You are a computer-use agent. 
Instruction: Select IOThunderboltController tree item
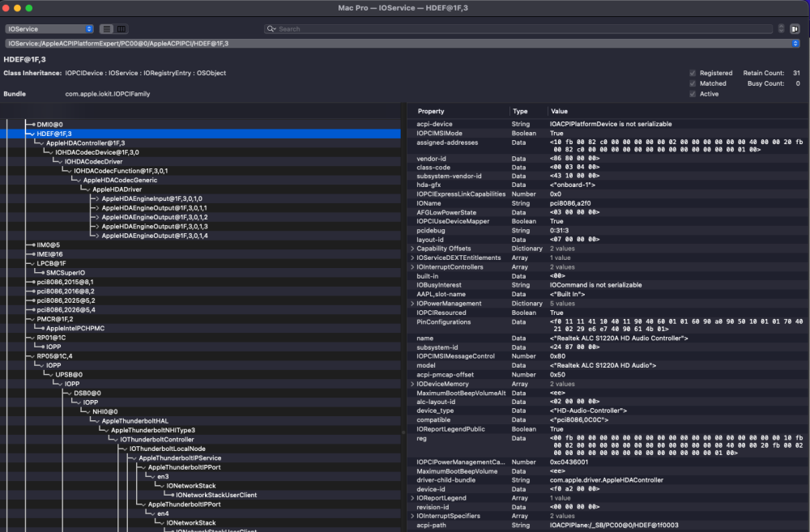click(157, 440)
